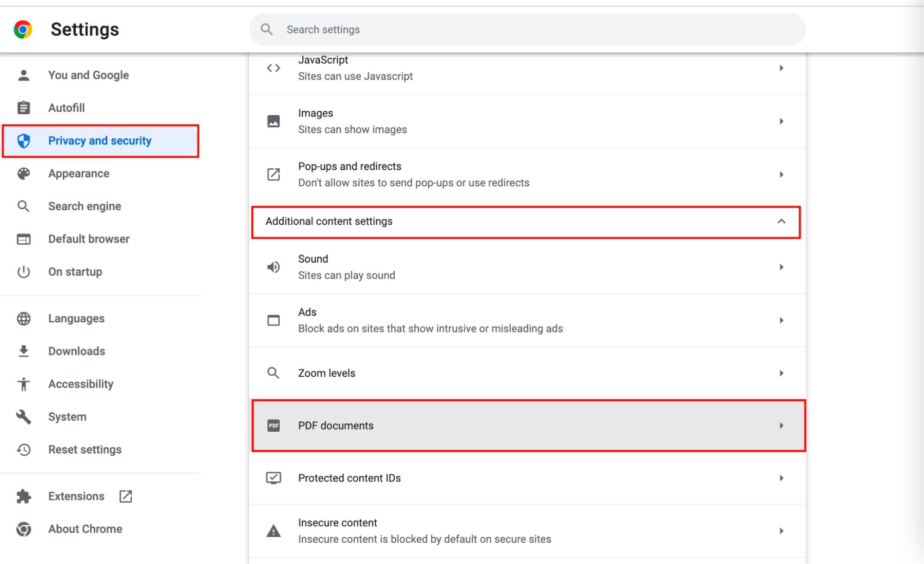Click the Protected content IDs icon
Screen dimensions: 924x564
[x=274, y=478]
